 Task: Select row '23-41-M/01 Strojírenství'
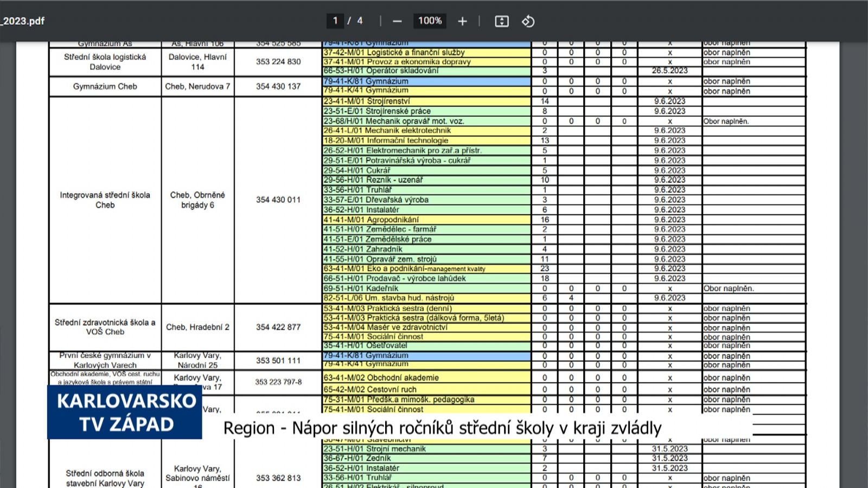click(x=426, y=101)
